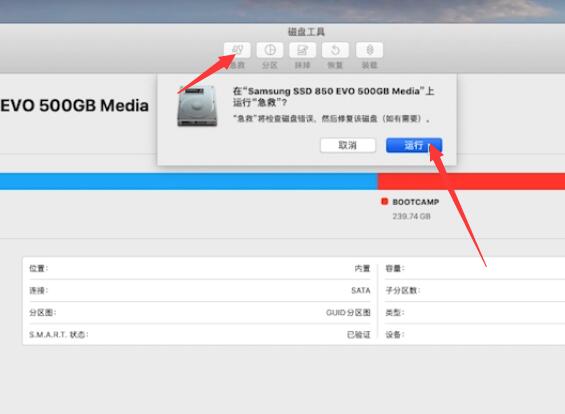This screenshot has width=565, height=414.
Task: Select the blue partition bar segment
Action: pos(188,181)
